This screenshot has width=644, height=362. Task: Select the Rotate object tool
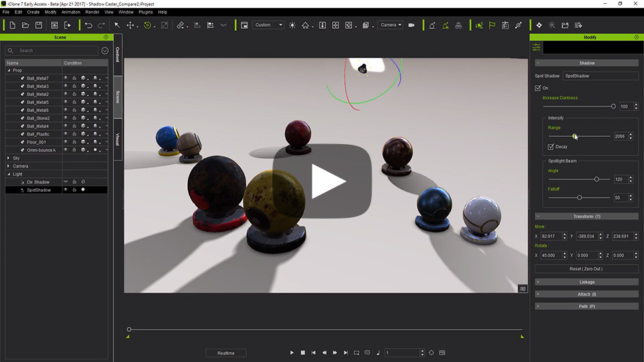click(148, 25)
